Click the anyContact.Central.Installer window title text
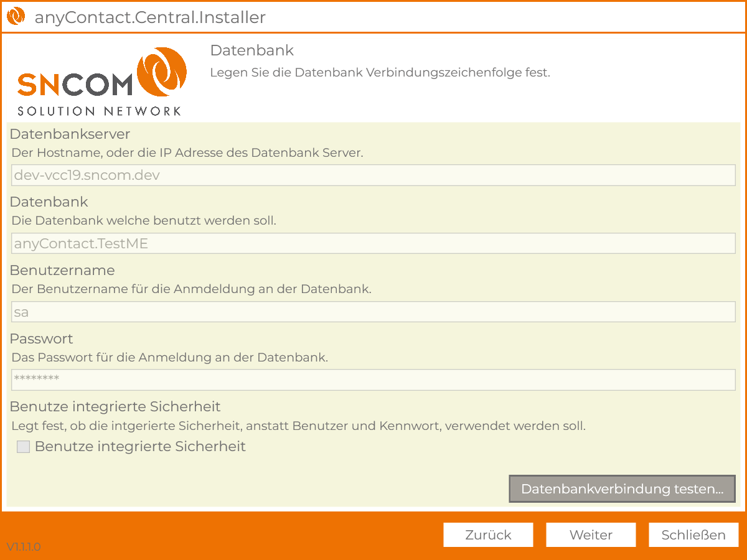Screen dimensions: 747x560 (x=150, y=17)
